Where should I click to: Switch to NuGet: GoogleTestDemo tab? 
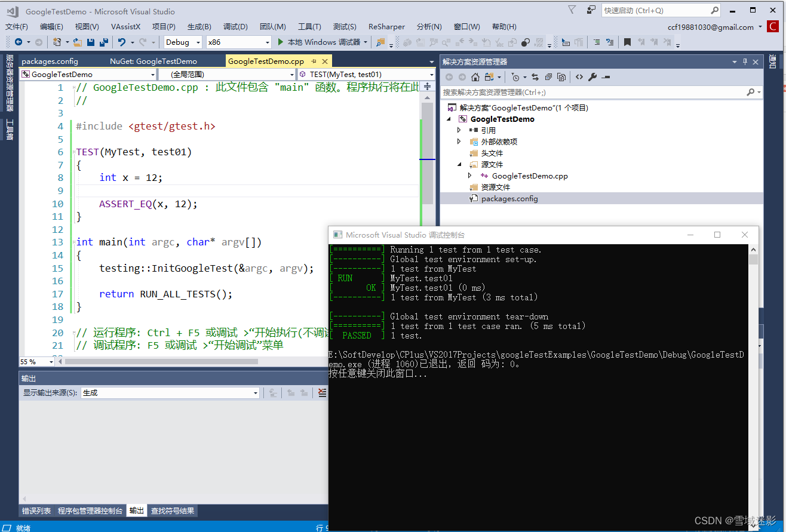[153, 61]
